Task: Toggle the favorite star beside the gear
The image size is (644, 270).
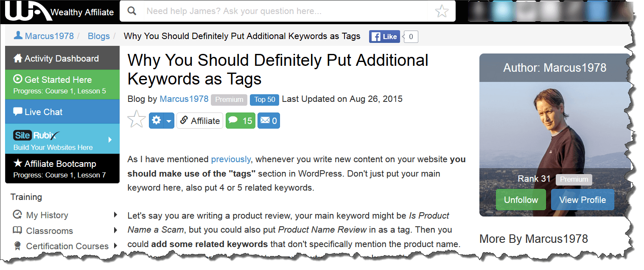Action: (x=136, y=120)
